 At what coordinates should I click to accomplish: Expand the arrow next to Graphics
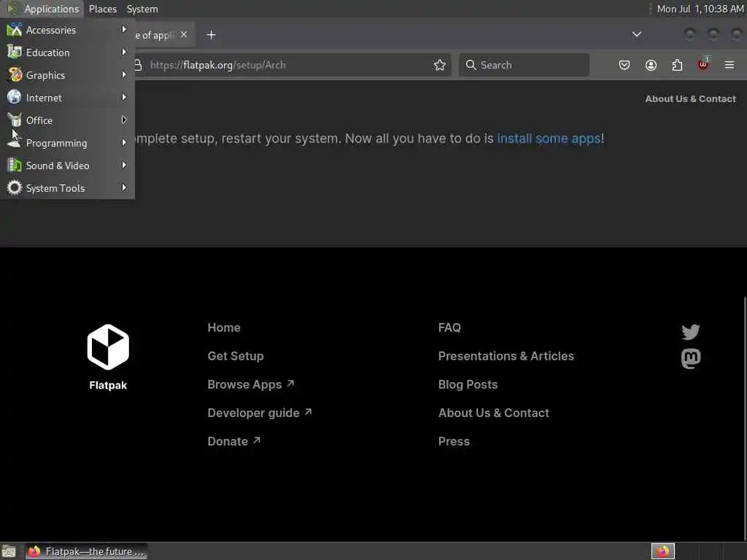pyautogui.click(x=124, y=75)
